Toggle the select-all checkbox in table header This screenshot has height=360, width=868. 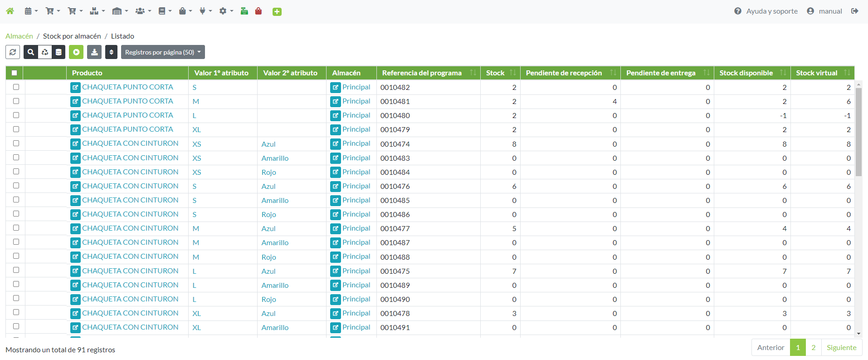15,73
